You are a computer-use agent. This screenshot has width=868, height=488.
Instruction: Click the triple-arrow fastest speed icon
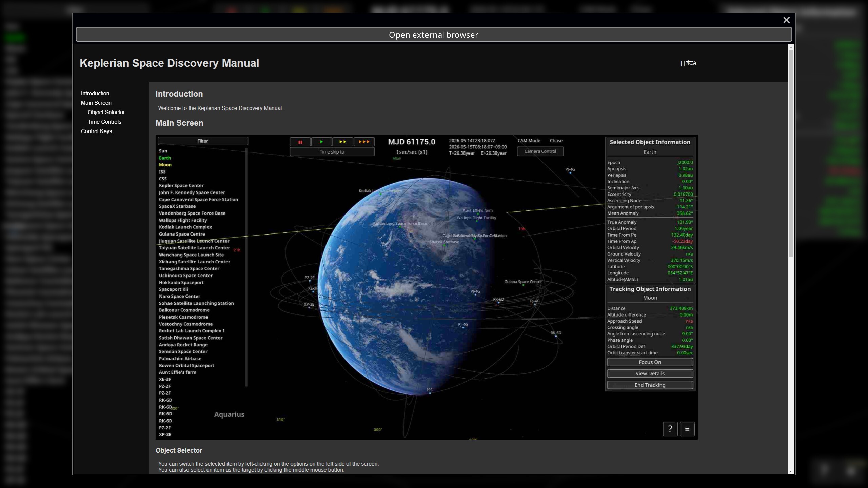(x=364, y=142)
